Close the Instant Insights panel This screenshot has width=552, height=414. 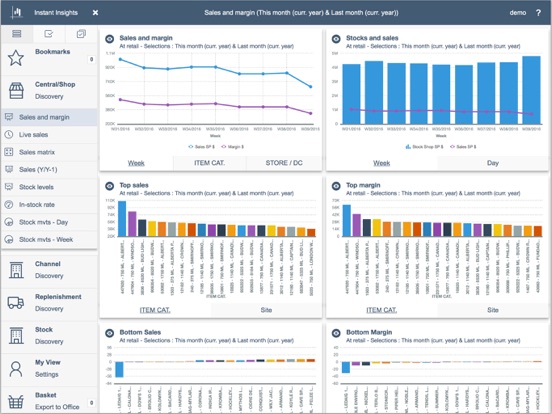(x=95, y=13)
